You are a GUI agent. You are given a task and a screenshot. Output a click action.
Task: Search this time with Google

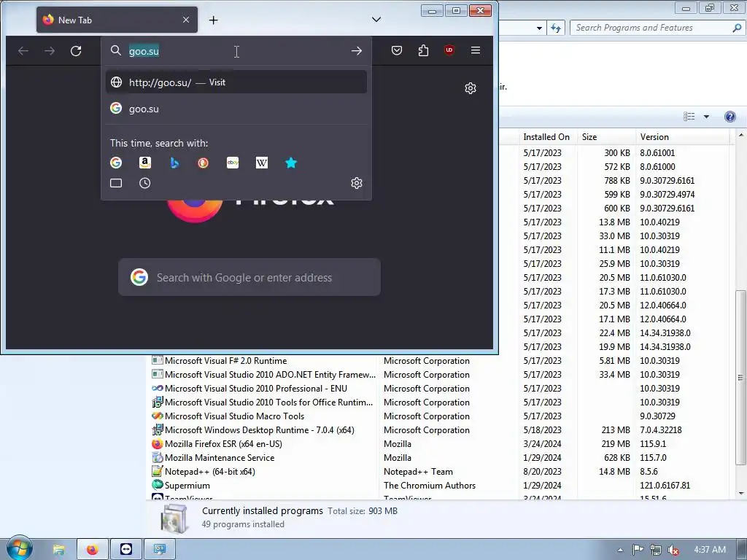coord(116,163)
